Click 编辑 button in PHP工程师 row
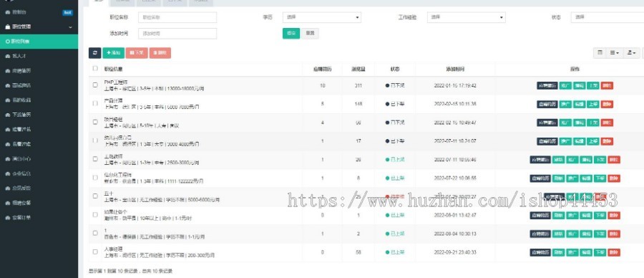The width and height of the screenshot is (644, 278). click(x=579, y=85)
